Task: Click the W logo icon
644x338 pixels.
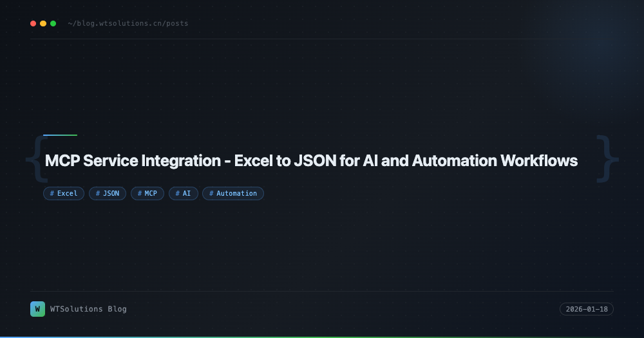Action: click(x=38, y=309)
